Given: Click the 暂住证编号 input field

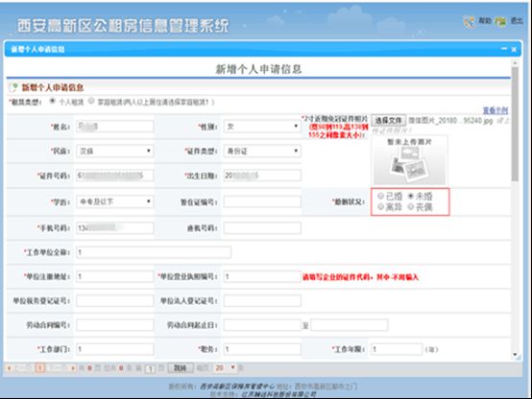Looking at the screenshot, I should (x=262, y=202).
